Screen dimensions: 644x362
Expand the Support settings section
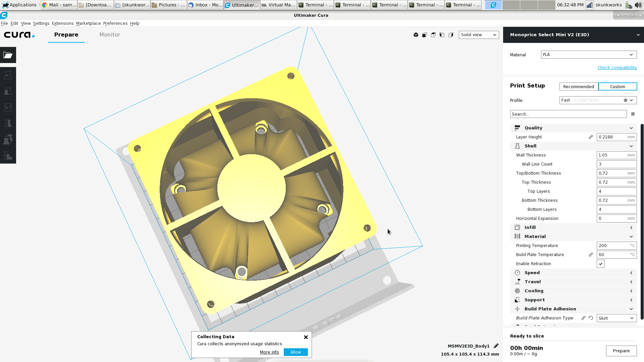(x=574, y=300)
